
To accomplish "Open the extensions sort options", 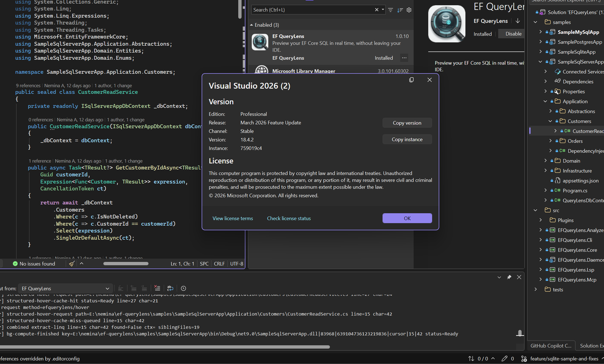I will click(x=400, y=10).
